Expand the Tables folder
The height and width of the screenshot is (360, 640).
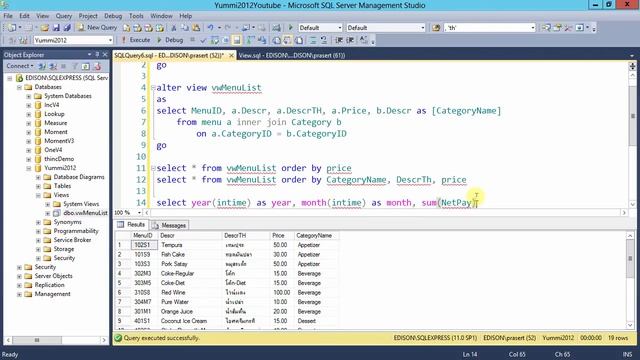(38, 186)
